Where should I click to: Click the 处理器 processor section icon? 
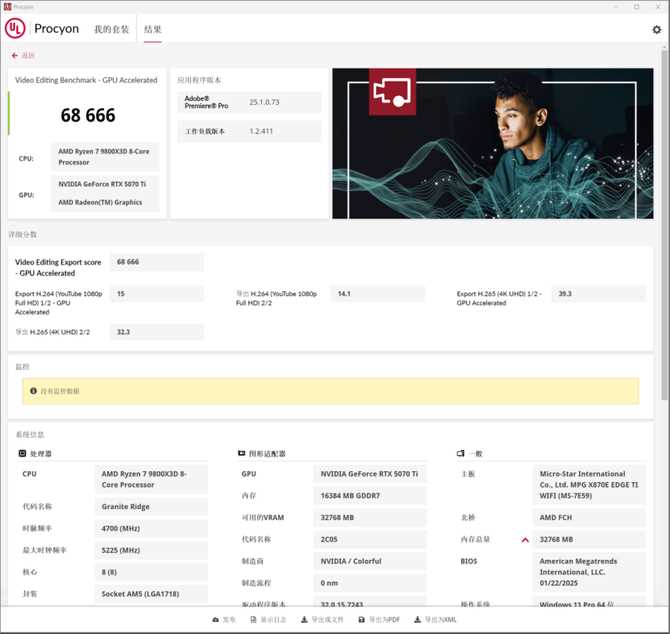(22, 454)
